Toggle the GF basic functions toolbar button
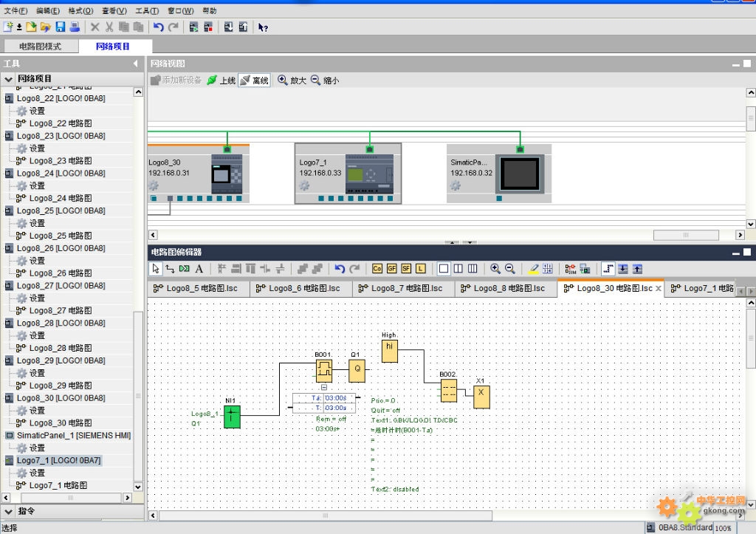756x534 pixels. click(391, 269)
